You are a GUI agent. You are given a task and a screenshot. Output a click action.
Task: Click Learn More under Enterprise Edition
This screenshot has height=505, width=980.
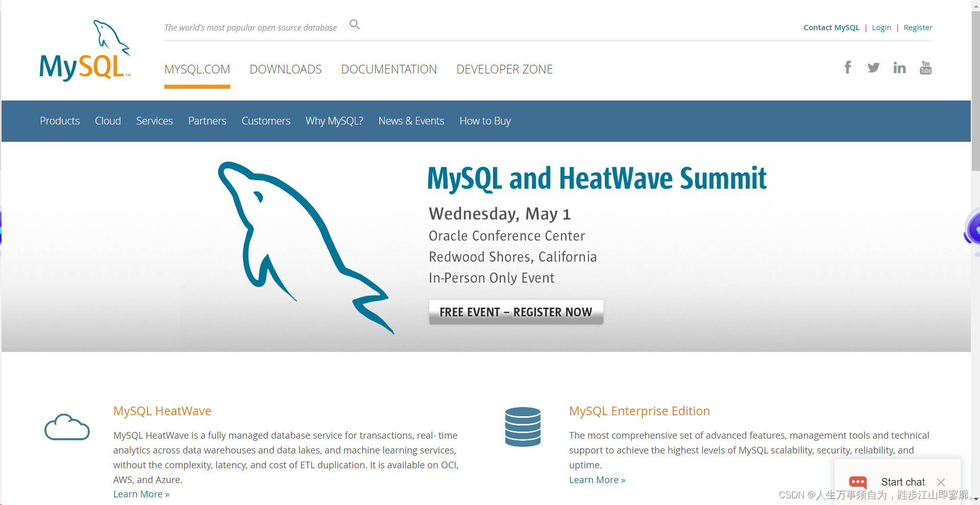597,480
